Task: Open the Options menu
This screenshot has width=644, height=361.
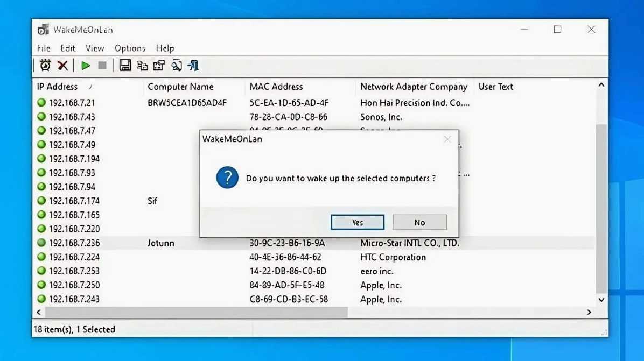Action: pyautogui.click(x=130, y=48)
